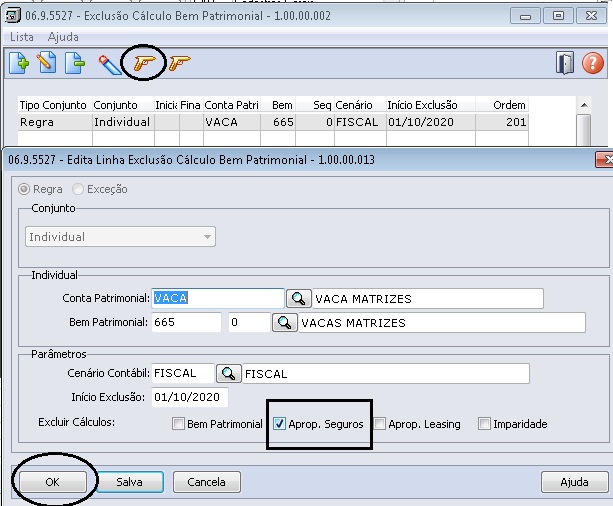Click the Início Exclusão date field
The height and width of the screenshot is (506, 613).
190,397
